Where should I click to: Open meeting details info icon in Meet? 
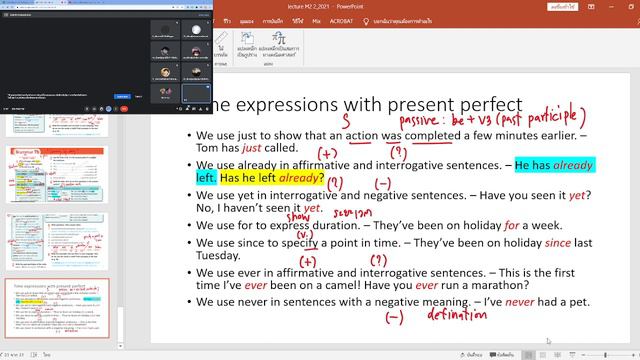(x=180, y=109)
